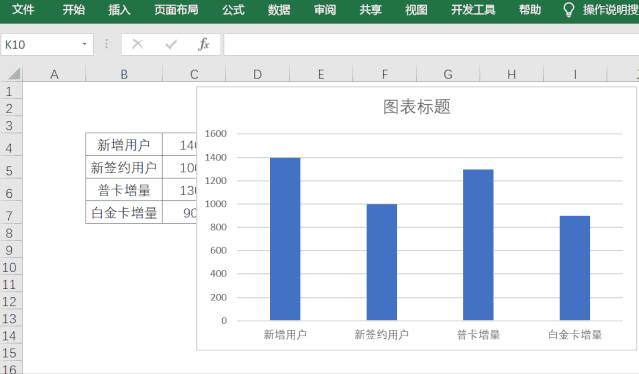
Task: Open the 文件 ribbon tab
Action: click(23, 9)
